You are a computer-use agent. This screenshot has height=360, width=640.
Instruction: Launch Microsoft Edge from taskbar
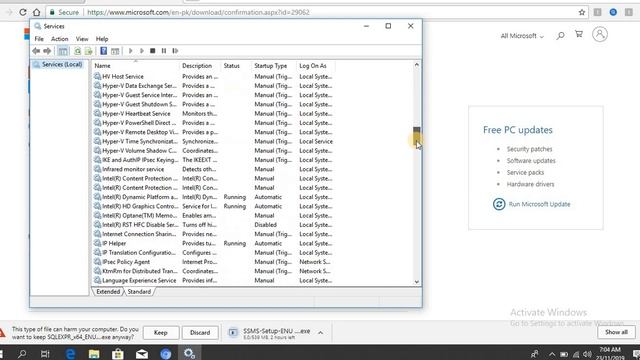(70, 353)
